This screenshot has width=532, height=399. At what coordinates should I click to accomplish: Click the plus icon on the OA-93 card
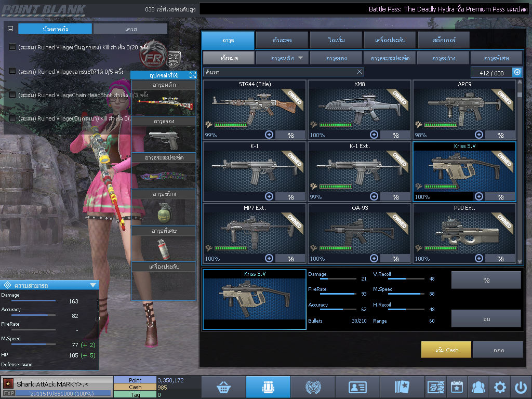pyautogui.click(x=374, y=258)
